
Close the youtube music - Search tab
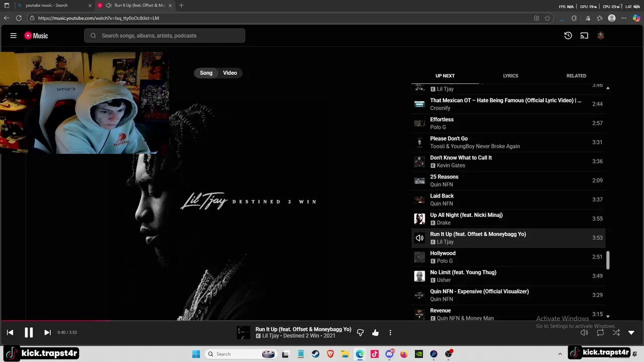90,6
